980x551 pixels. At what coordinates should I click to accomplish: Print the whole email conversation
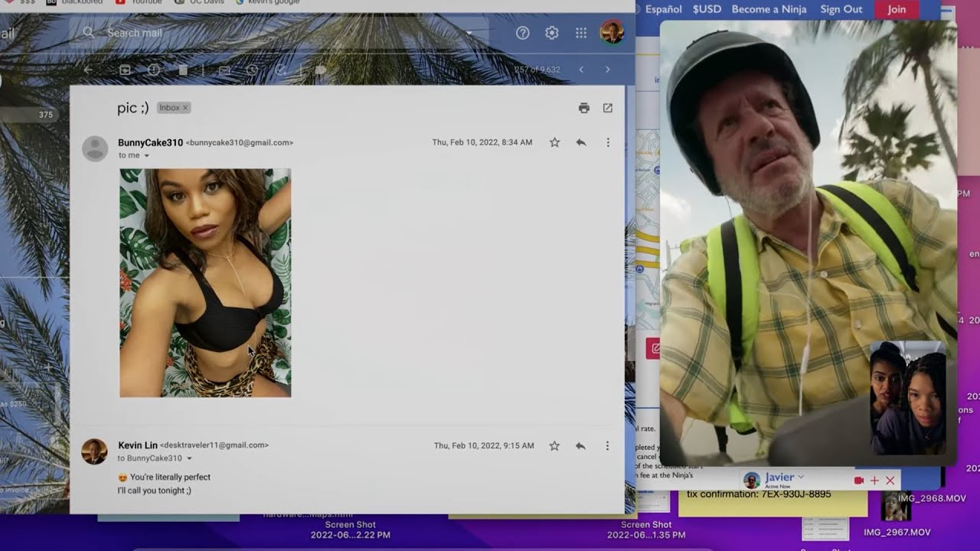pyautogui.click(x=584, y=108)
